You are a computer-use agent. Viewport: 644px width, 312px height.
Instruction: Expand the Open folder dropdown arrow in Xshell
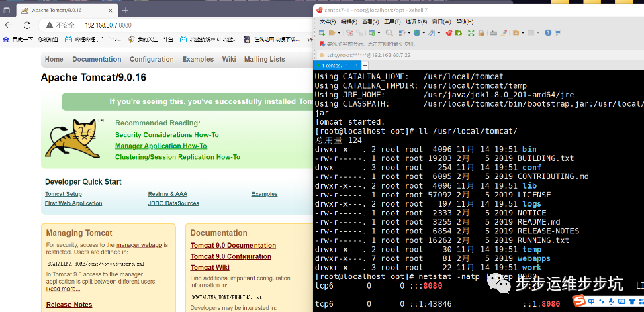click(339, 33)
